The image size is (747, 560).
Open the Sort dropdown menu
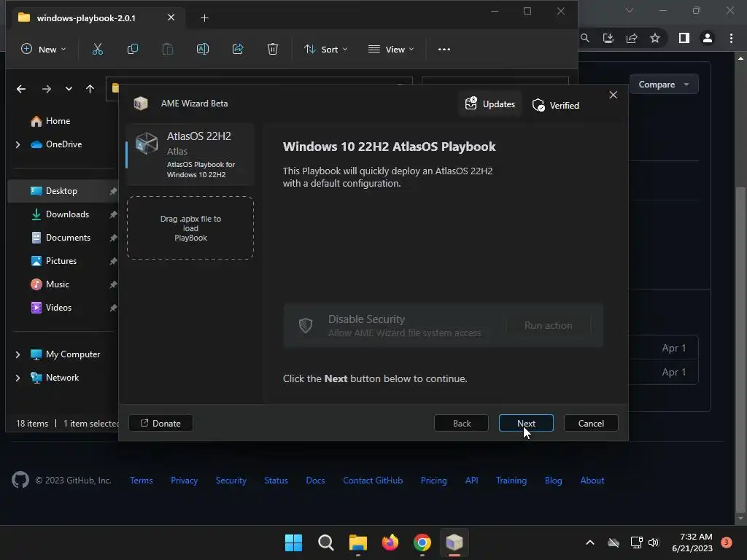326,49
